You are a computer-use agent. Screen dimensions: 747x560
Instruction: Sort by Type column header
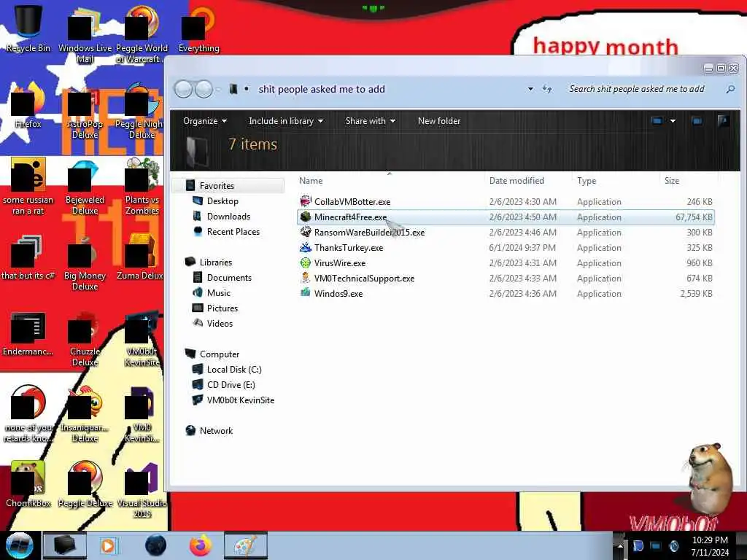(x=587, y=181)
